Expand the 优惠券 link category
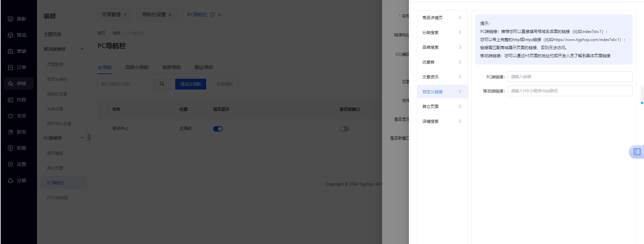 pyautogui.click(x=442, y=62)
